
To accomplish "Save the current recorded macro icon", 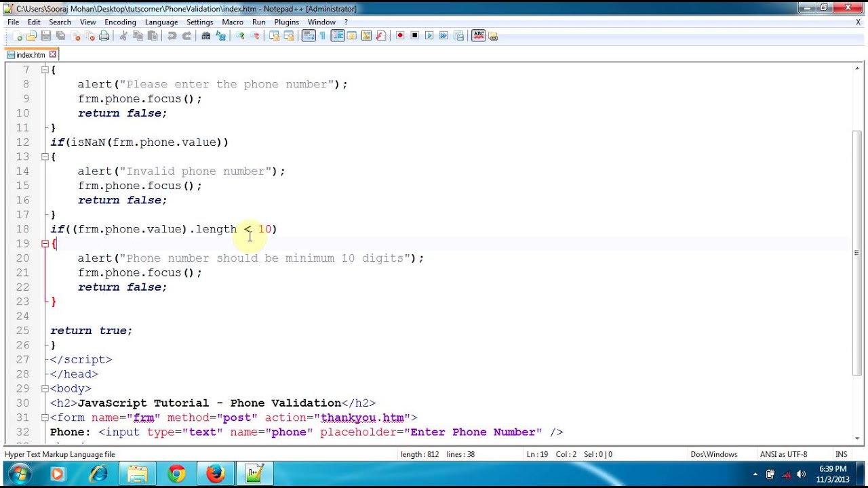I will click(x=458, y=35).
